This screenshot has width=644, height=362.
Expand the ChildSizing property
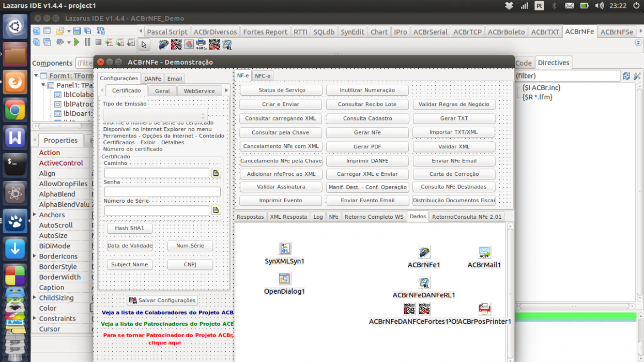tap(35, 297)
